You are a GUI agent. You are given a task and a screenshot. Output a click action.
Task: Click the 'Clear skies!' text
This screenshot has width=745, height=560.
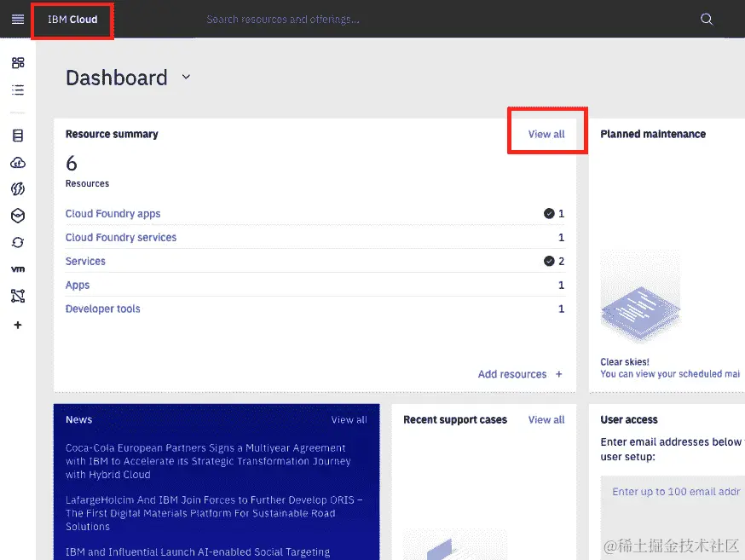pyautogui.click(x=625, y=362)
